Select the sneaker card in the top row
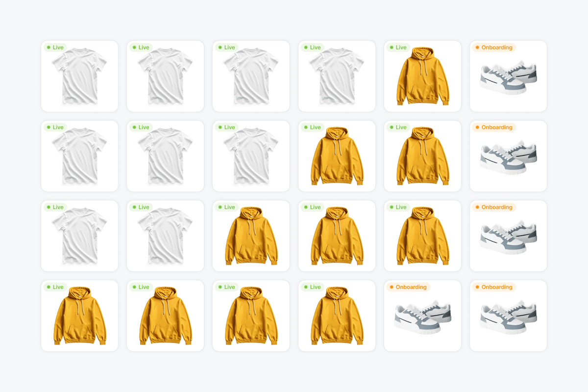Screen dimensions: 588x392 click(508, 76)
